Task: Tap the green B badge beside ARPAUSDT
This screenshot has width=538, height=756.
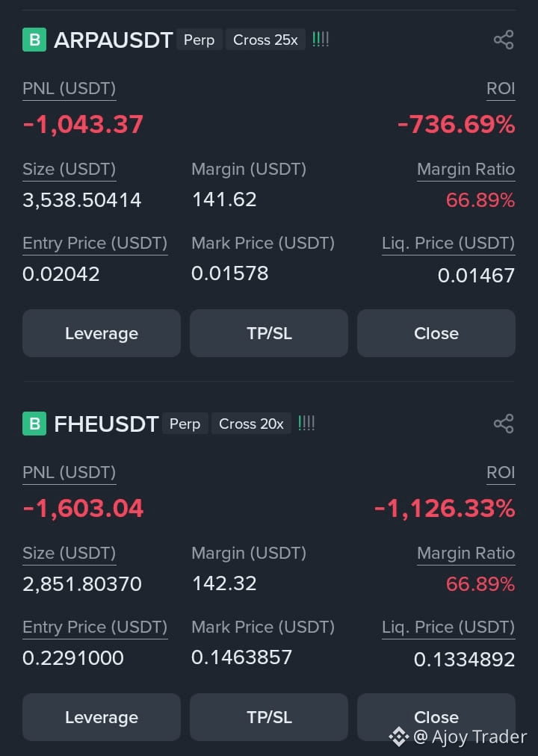Action: point(34,40)
